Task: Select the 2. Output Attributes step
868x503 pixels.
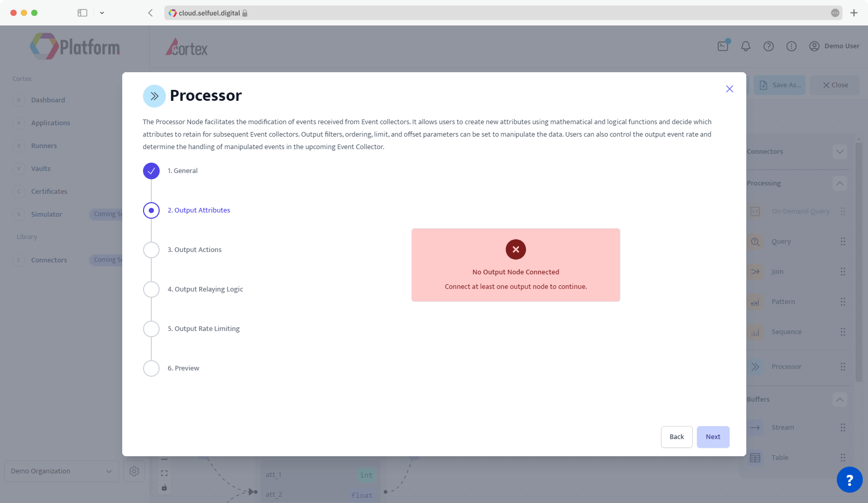Action: coord(199,210)
